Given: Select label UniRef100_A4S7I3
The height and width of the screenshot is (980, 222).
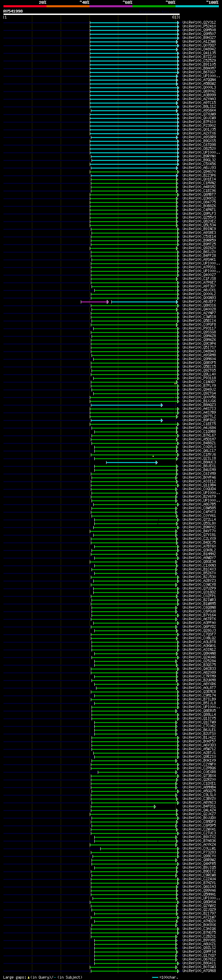Looking at the screenshot, I should point(199,408).
